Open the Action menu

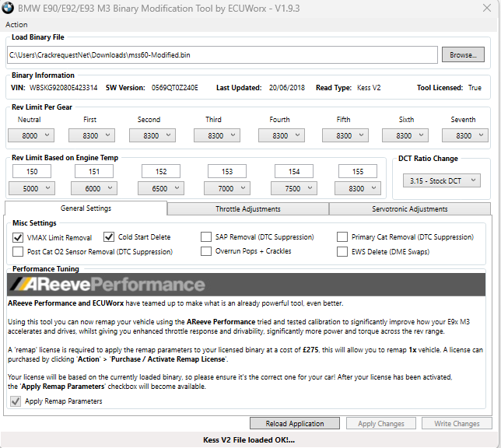click(x=16, y=25)
